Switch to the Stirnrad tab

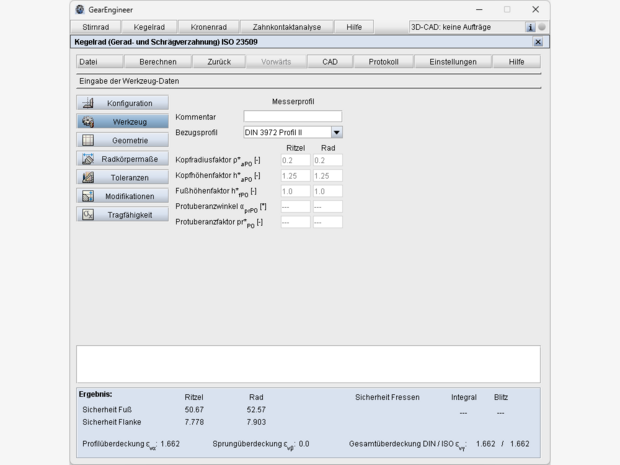pos(95,27)
